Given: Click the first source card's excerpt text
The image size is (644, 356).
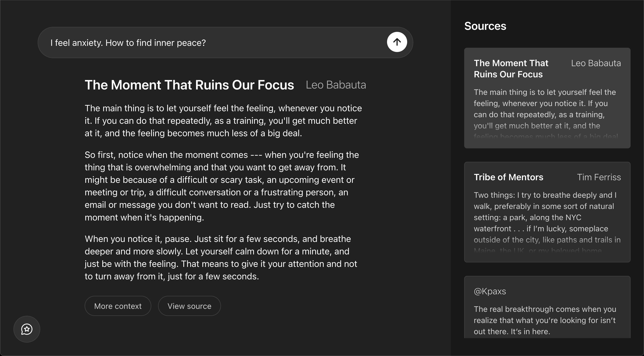Looking at the screenshot, I should pos(544,109).
